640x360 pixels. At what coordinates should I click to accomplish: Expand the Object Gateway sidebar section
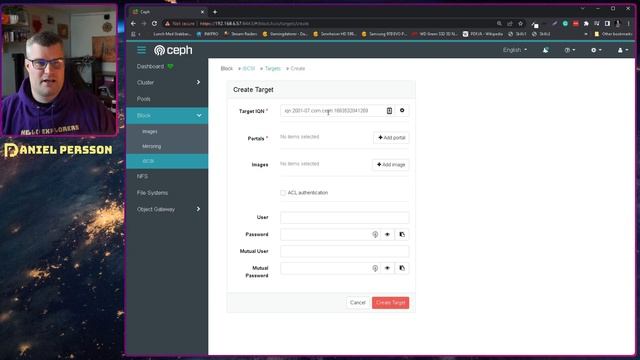pyautogui.click(x=167, y=209)
